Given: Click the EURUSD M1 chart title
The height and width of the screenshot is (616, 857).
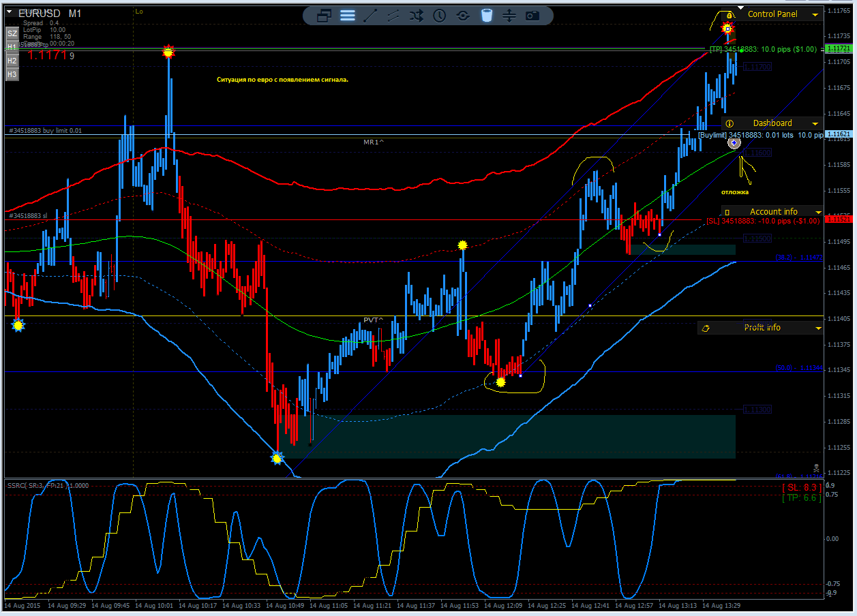Looking at the screenshot, I should click(x=50, y=14).
